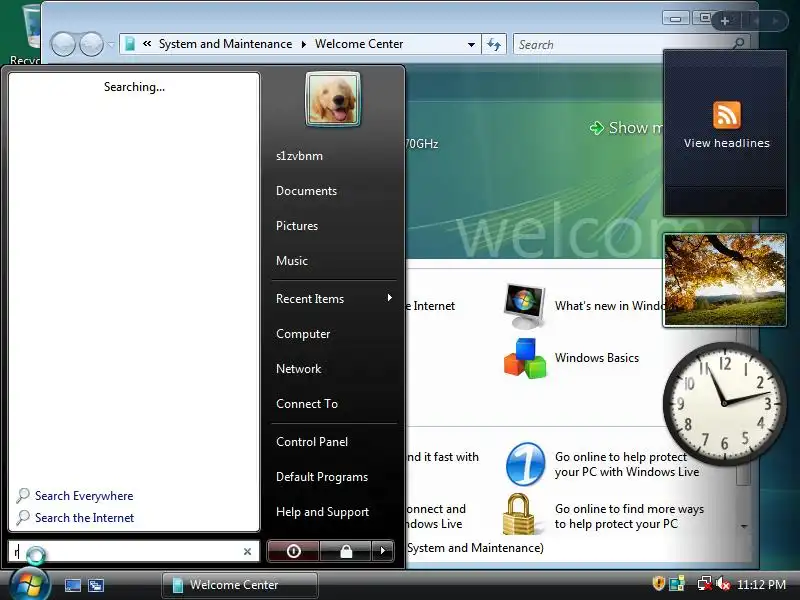The width and height of the screenshot is (800, 600).
Task: Open Show Desktop quick launch icon
Action: pos(72,585)
